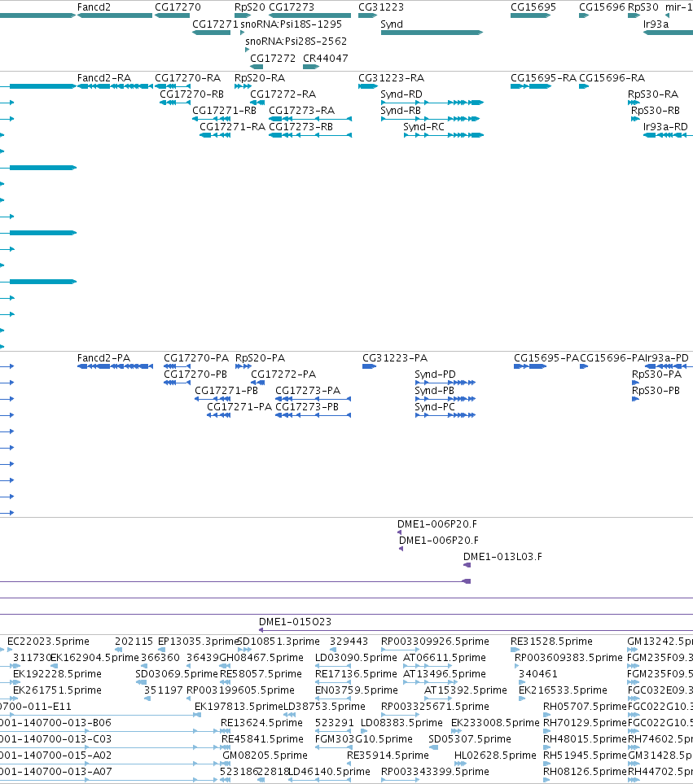The height and width of the screenshot is (784, 693).
Task: Select protein Synd-PB
Action: click(x=435, y=391)
